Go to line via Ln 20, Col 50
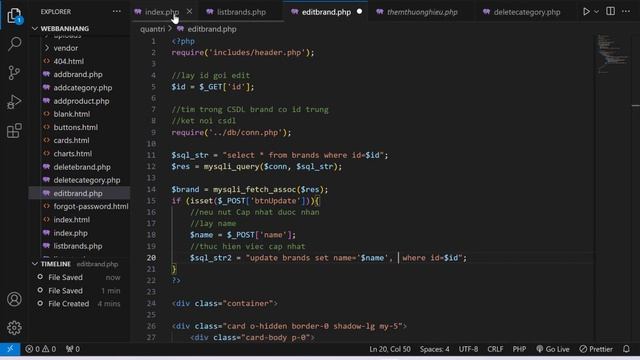The image size is (640, 360). tap(390, 349)
